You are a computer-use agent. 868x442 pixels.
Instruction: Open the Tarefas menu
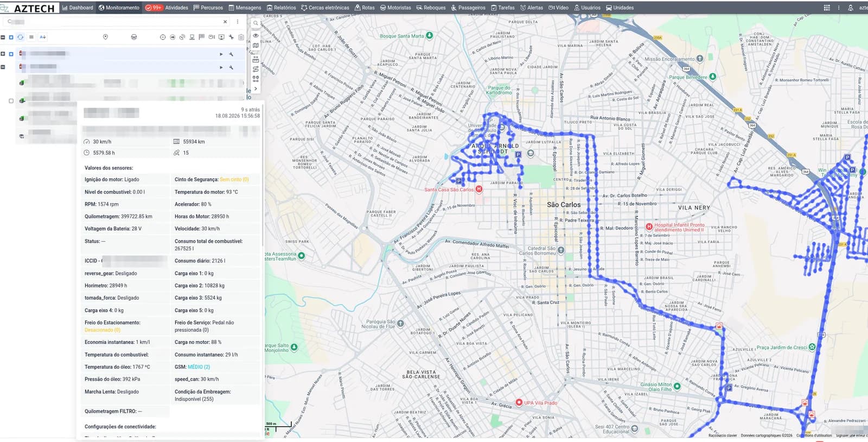503,8
